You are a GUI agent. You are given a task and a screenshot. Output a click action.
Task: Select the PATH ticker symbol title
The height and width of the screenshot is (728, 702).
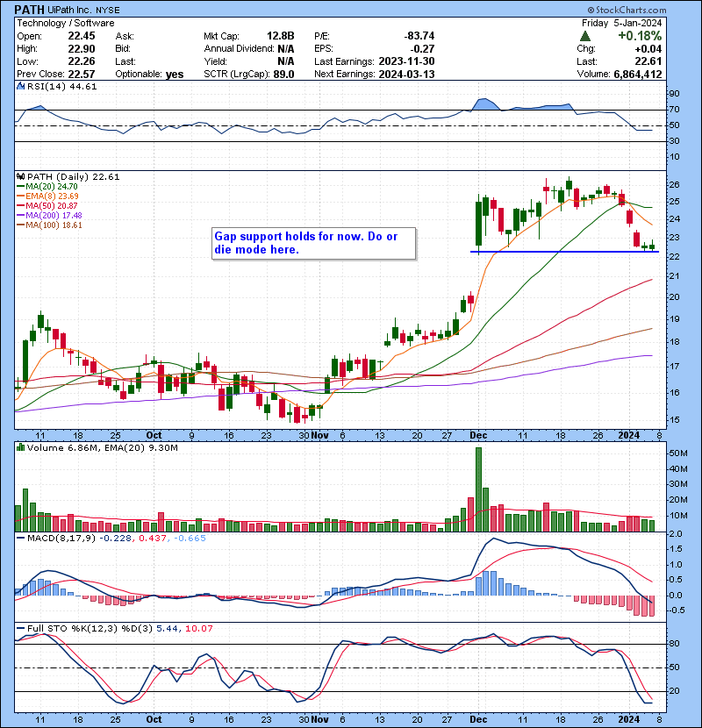(29, 10)
